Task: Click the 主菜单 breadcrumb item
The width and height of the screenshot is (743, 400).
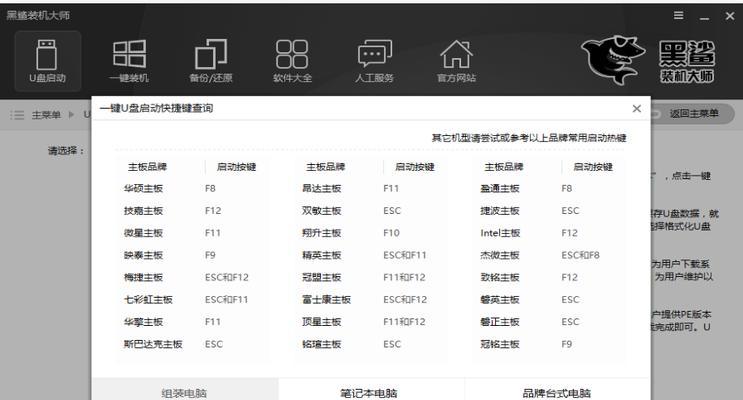Action: pos(46,115)
